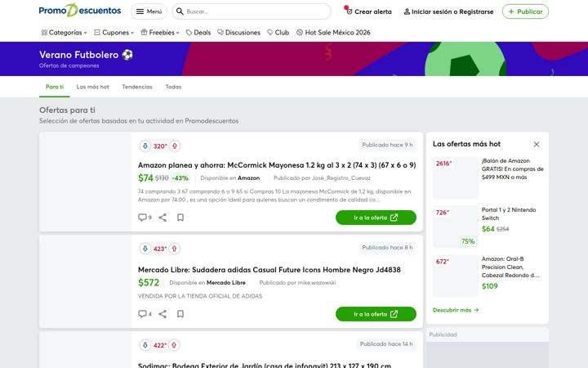The image size is (588, 368).
Task: Switch to the Las más hot tab
Action: click(92, 87)
